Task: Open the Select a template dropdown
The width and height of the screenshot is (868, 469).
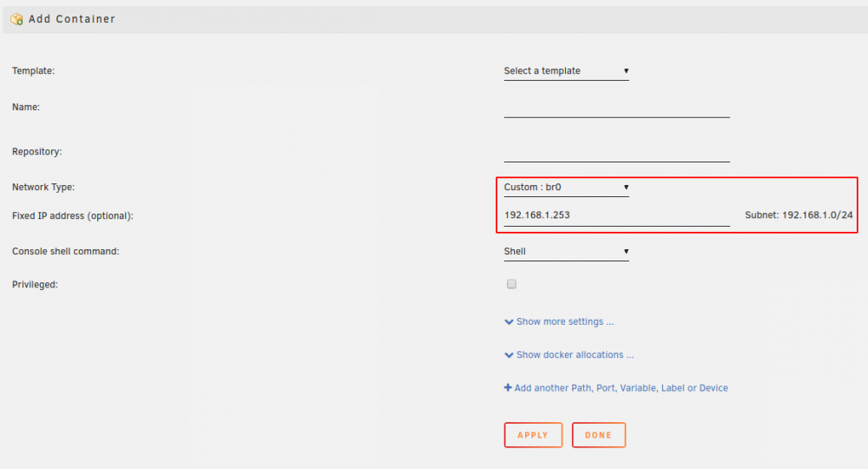Action: (566, 71)
